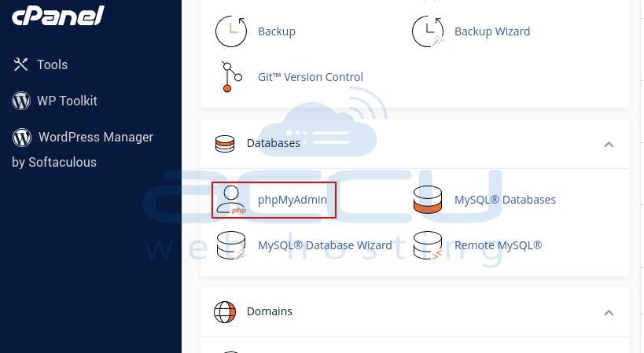
Task: Click the Databases section stack icon
Action: [225, 144]
